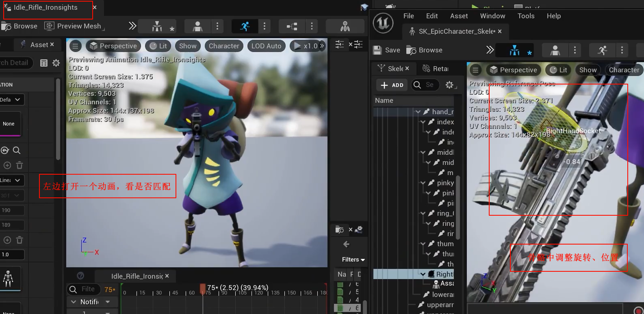The image size is (644, 314).
Task: Open Preview Mesh in the animation editor
Action: 74,26
